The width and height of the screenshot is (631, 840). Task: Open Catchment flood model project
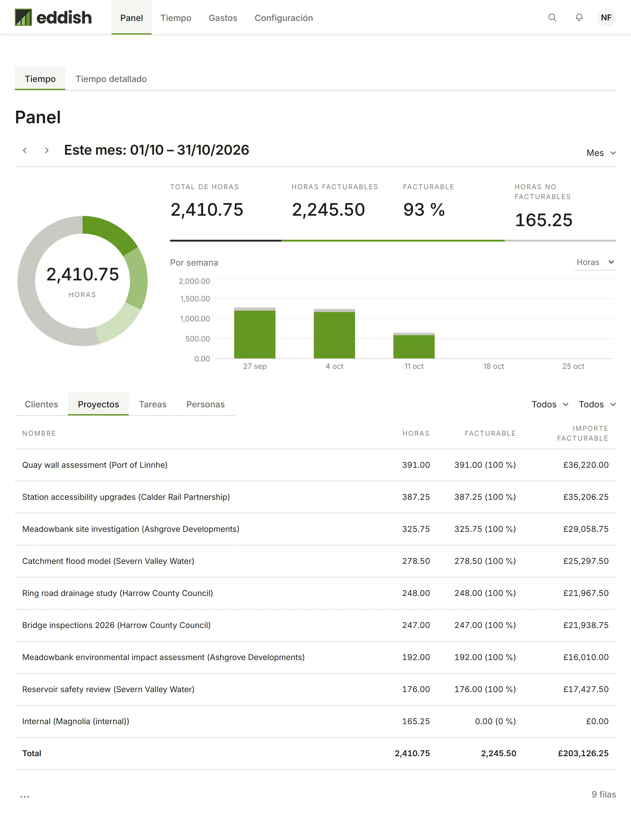(x=108, y=561)
